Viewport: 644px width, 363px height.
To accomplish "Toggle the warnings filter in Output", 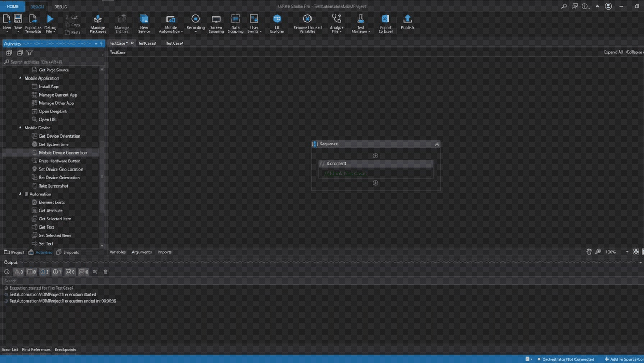I will click(x=19, y=272).
